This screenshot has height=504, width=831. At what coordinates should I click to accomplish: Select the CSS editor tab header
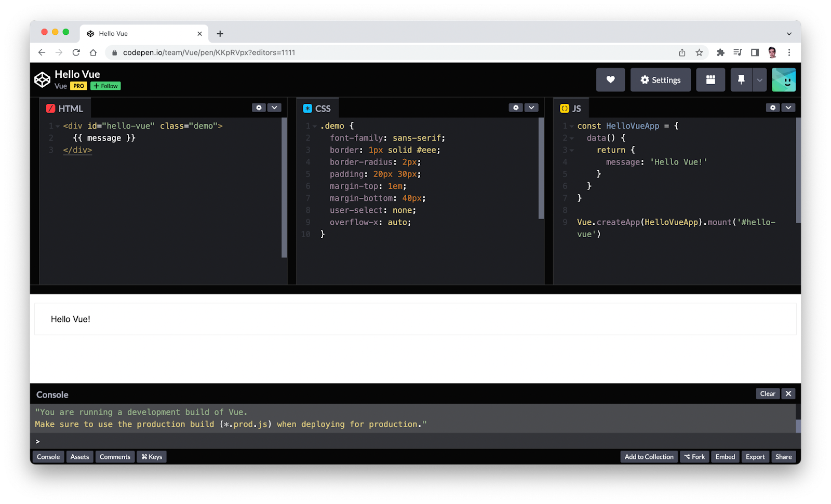click(x=317, y=108)
